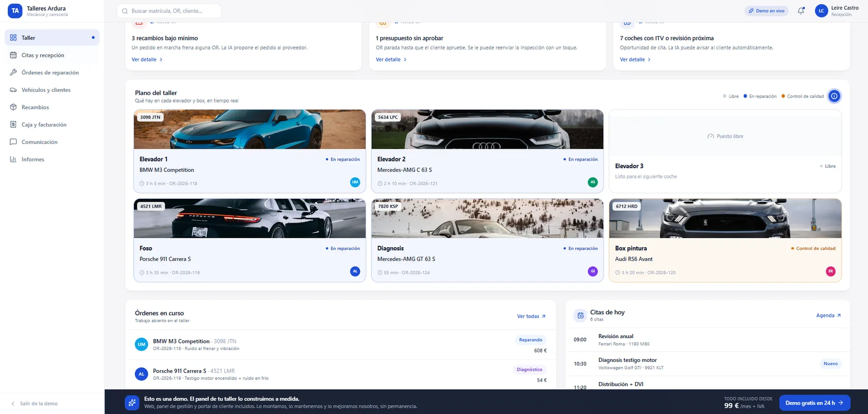Click the Nuevo badge on Diagnosis testigo motor
This screenshot has width=868, height=414.
(x=830, y=363)
